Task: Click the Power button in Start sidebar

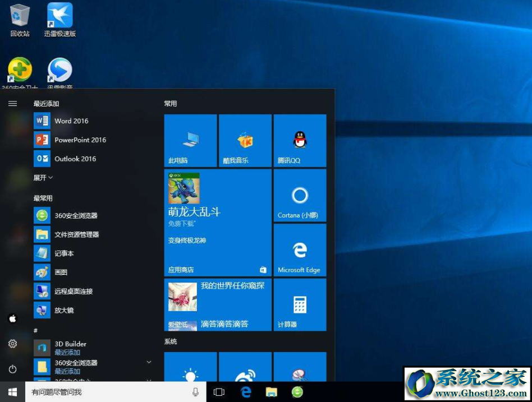Action: (12, 369)
